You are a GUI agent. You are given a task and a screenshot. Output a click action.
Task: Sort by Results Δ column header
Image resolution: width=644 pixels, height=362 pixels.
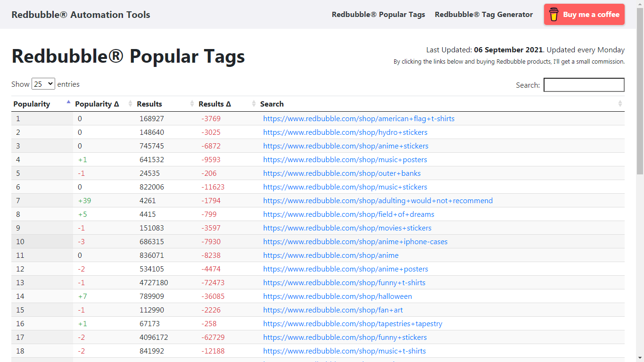(227, 104)
